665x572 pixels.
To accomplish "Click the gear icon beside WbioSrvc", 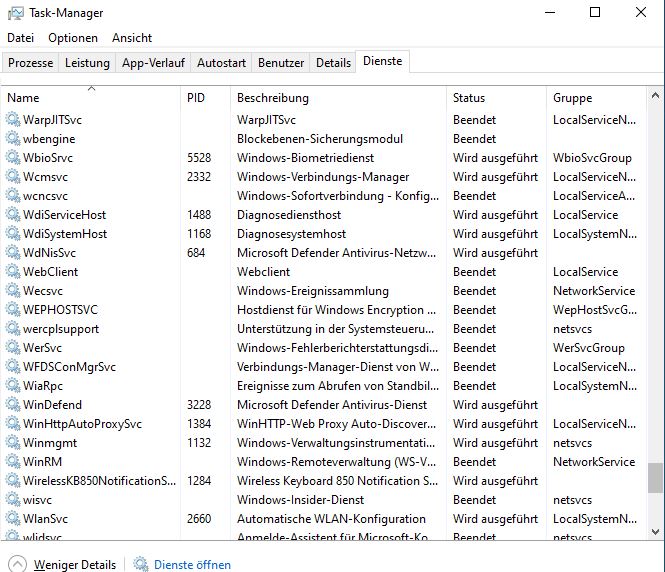I will coord(13,158).
